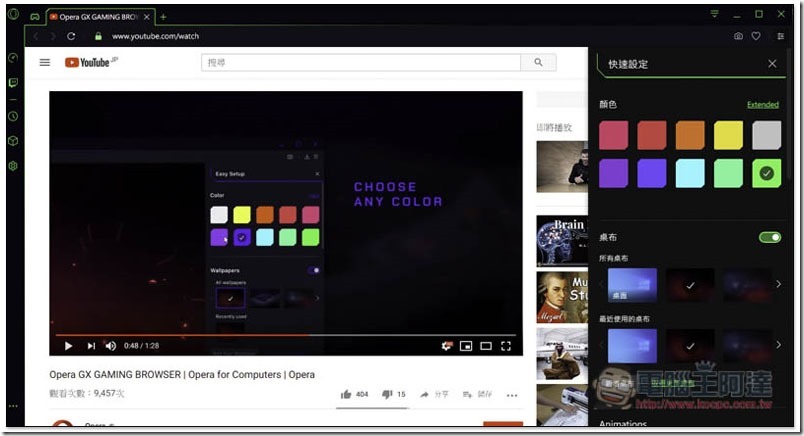Pick the blue-violet color swatch
Viewport: 804px width, 436px height.
click(652, 173)
